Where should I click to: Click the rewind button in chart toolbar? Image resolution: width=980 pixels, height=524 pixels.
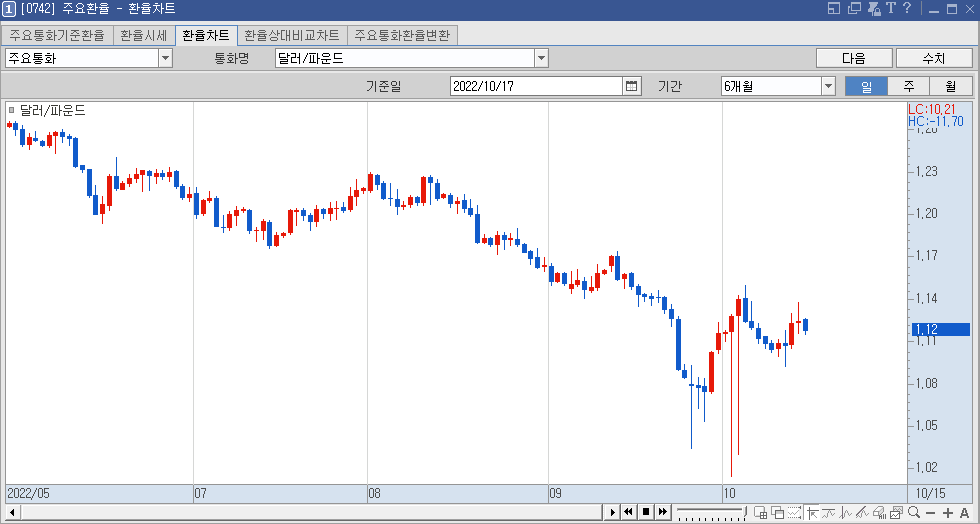coord(629,512)
